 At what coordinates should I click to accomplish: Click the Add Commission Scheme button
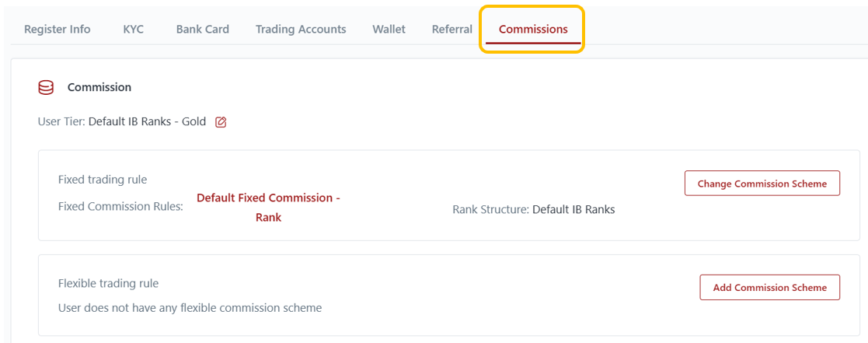tap(769, 287)
